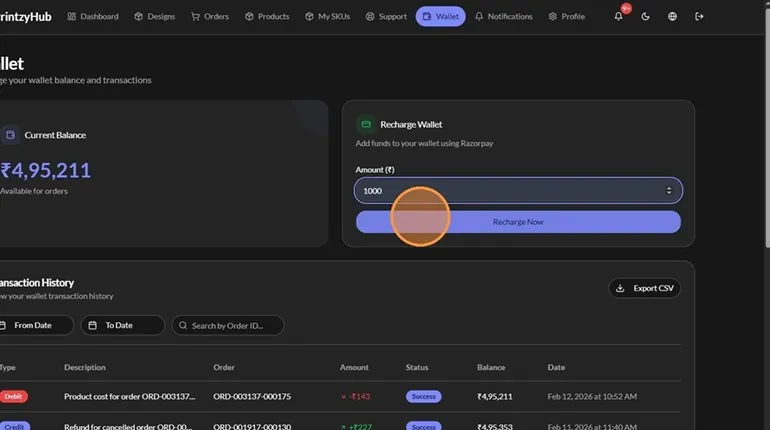Click the 'Refund for cancelled order' description

click(x=128, y=427)
